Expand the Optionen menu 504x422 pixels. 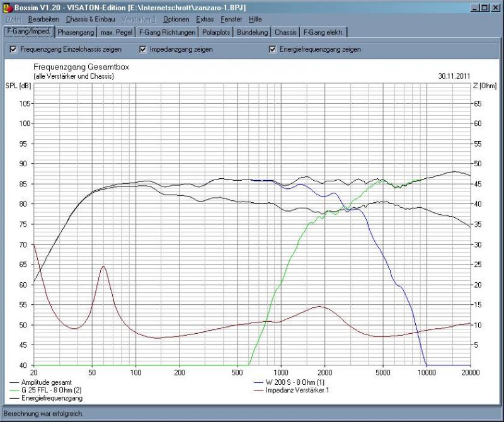(x=176, y=20)
